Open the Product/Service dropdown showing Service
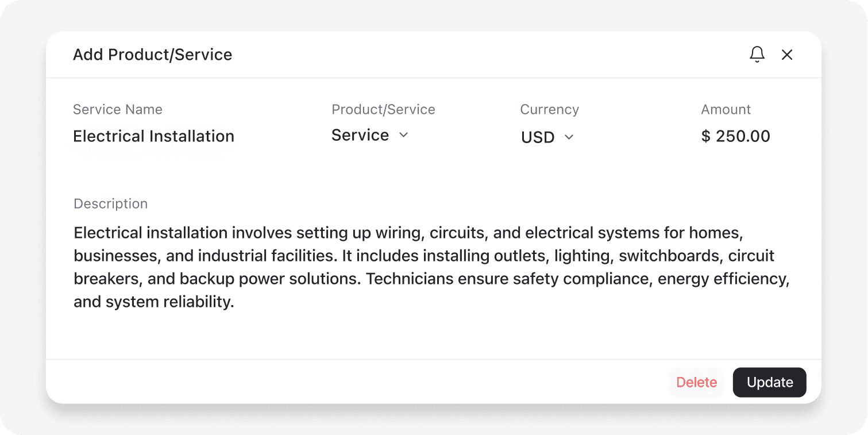Image resolution: width=868 pixels, height=435 pixels. pyautogui.click(x=370, y=135)
